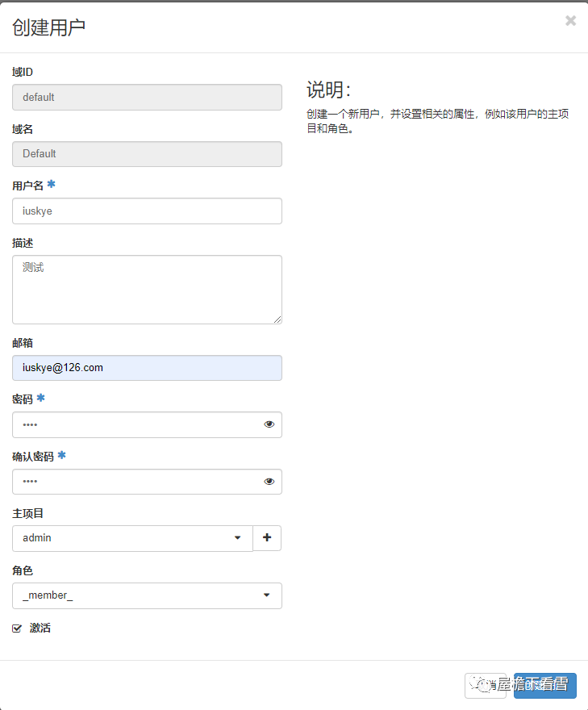
Task: Click the blue 创建用户 submit button
Action: pos(545,686)
